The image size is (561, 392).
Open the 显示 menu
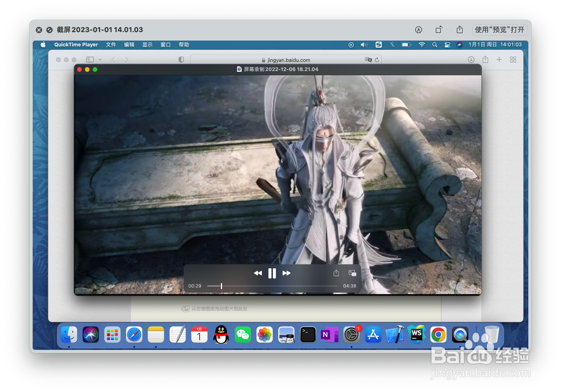point(147,44)
